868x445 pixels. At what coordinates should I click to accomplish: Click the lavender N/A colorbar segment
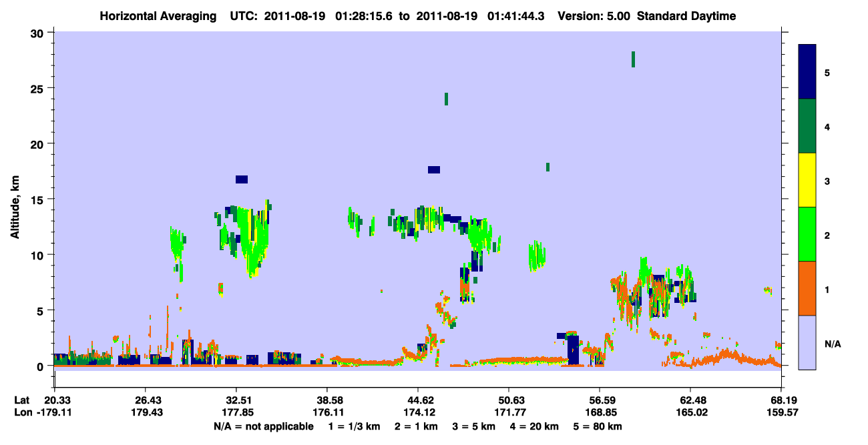coord(807,342)
